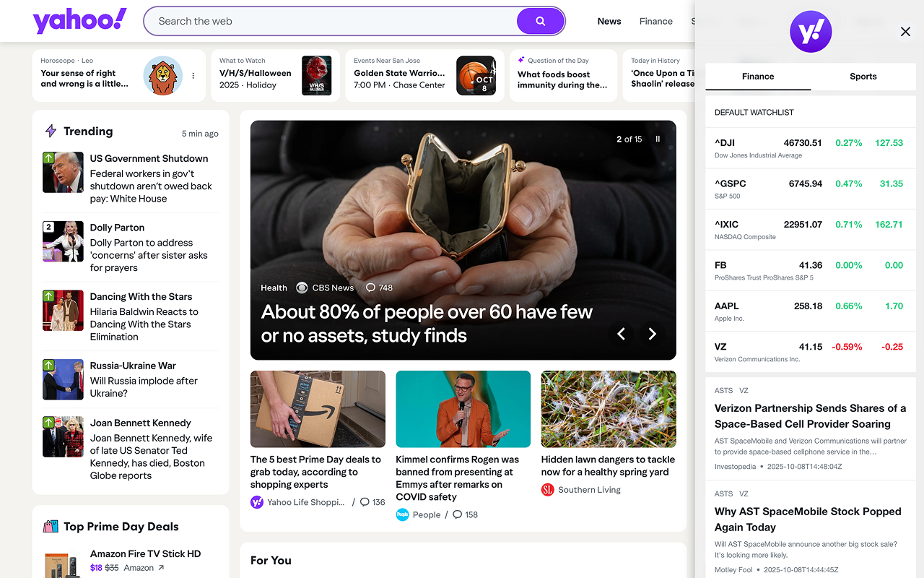Click the Kimmel Rogen Emmys article image
This screenshot has height=578, width=924.
tap(463, 410)
